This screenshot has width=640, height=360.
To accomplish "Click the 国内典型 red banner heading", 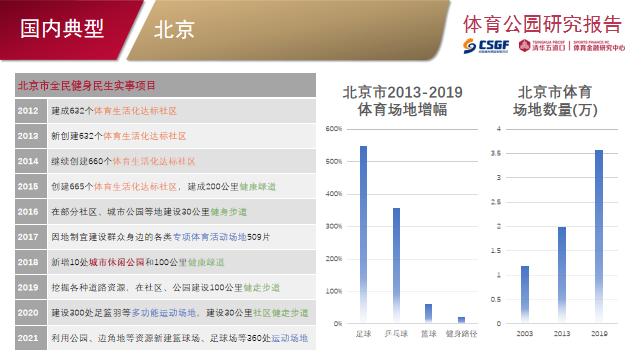I will pos(62,29).
